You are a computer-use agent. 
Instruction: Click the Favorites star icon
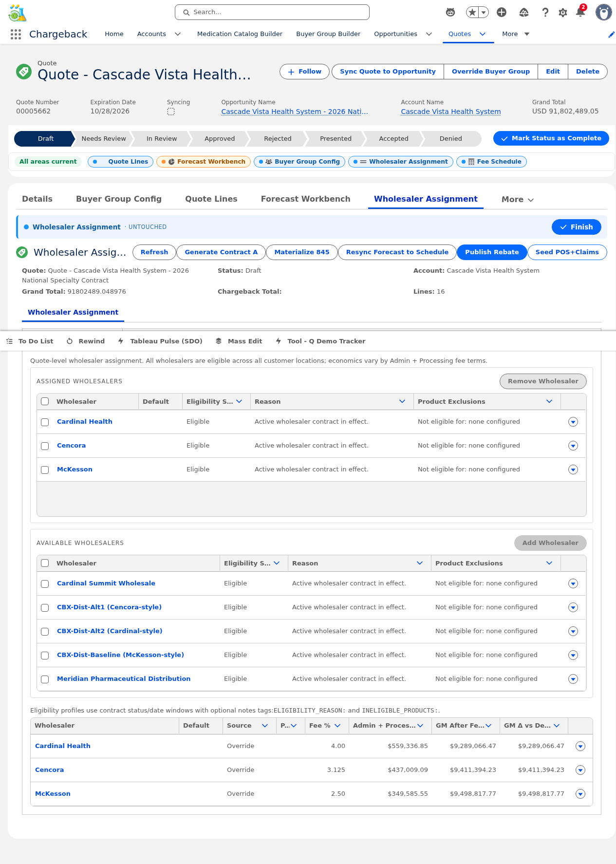click(472, 12)
